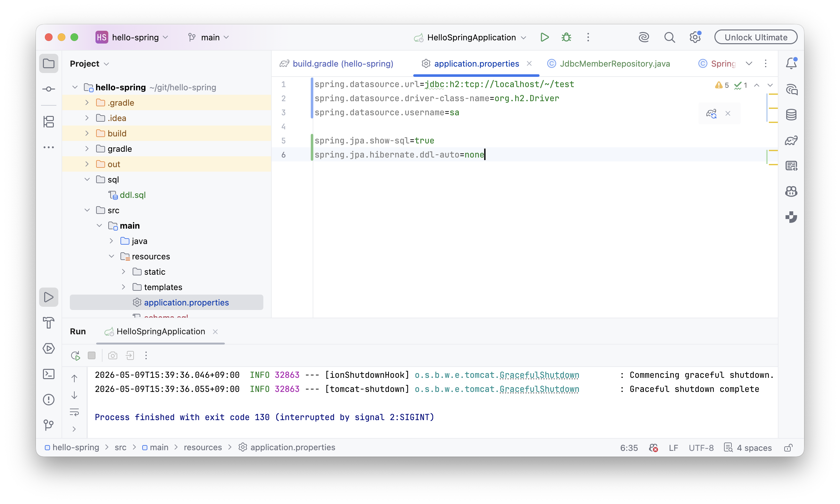Open ddl.sql in project tree
Image resolution: width=840 pixels, height=504 pixels.
point(133,195)
